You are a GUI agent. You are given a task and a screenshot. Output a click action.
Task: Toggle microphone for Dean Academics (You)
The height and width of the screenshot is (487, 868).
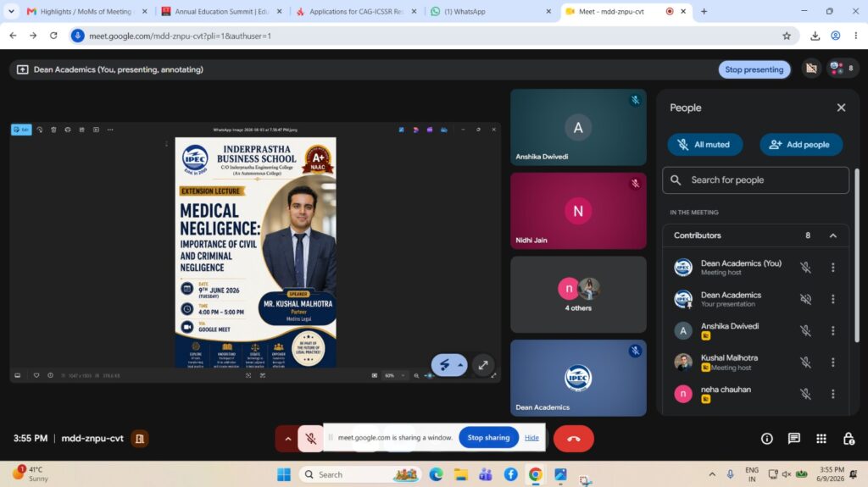point(805,268)
